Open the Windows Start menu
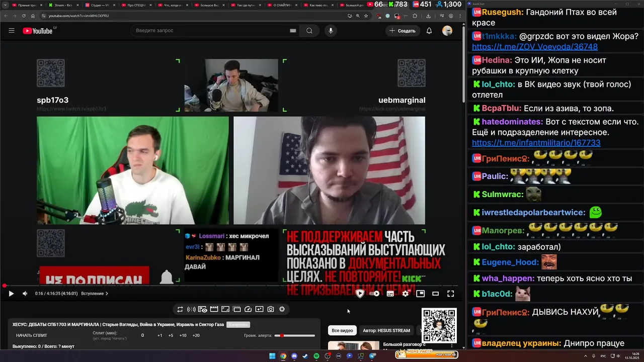This screenshot has height=362, width=644. tap(272, 356)
